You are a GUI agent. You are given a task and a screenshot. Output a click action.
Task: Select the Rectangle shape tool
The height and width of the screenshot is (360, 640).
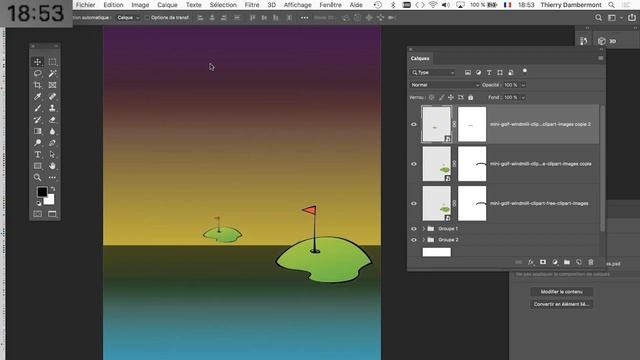tap(38, 166)
